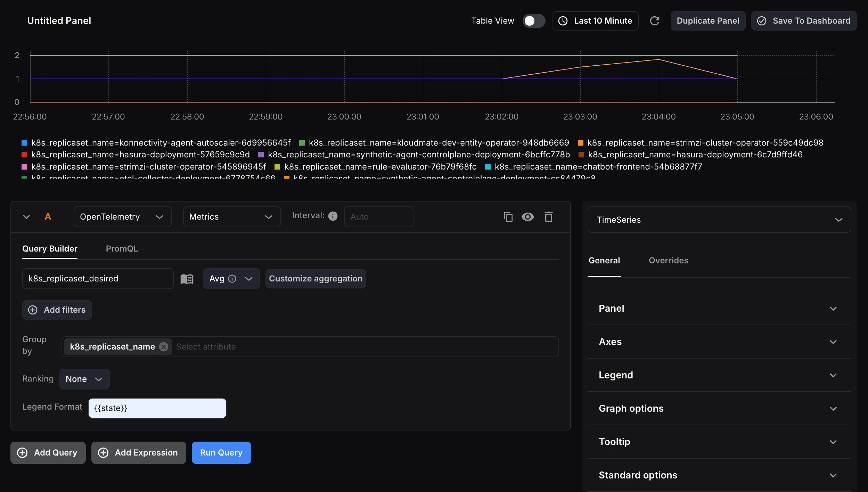Click the Add filters button
This screenshot has height=492, width=868.
pos(57,310)
